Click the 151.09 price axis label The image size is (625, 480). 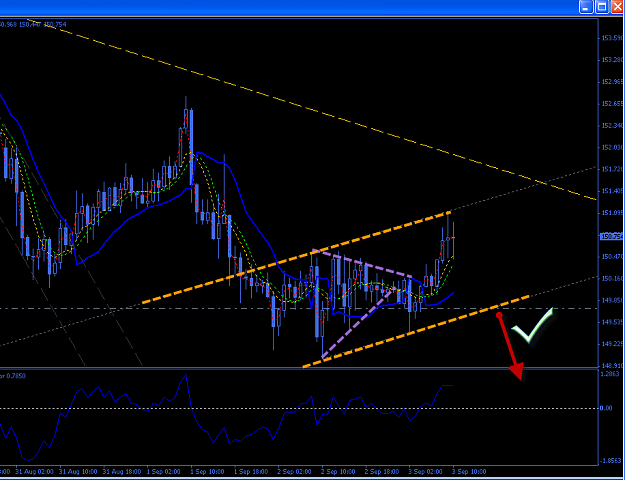613,213
